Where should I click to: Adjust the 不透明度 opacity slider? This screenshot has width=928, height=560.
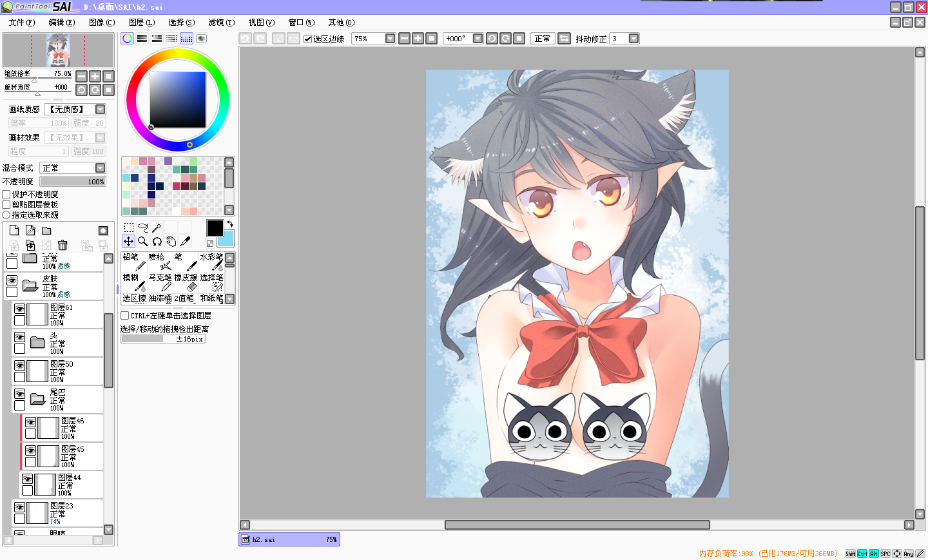(73, 182)
